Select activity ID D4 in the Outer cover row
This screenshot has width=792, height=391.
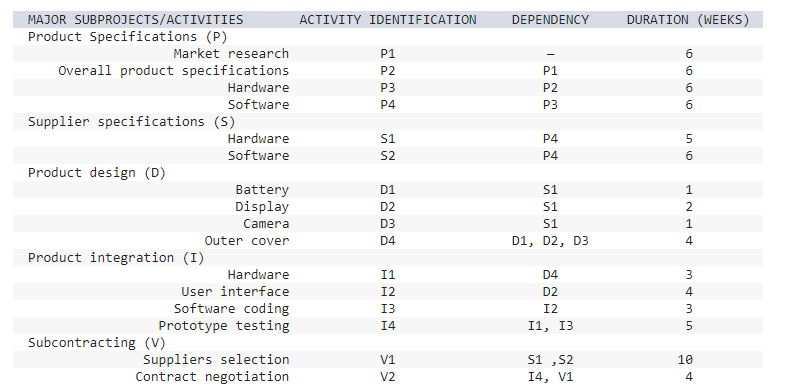click(x=387, y=240)
